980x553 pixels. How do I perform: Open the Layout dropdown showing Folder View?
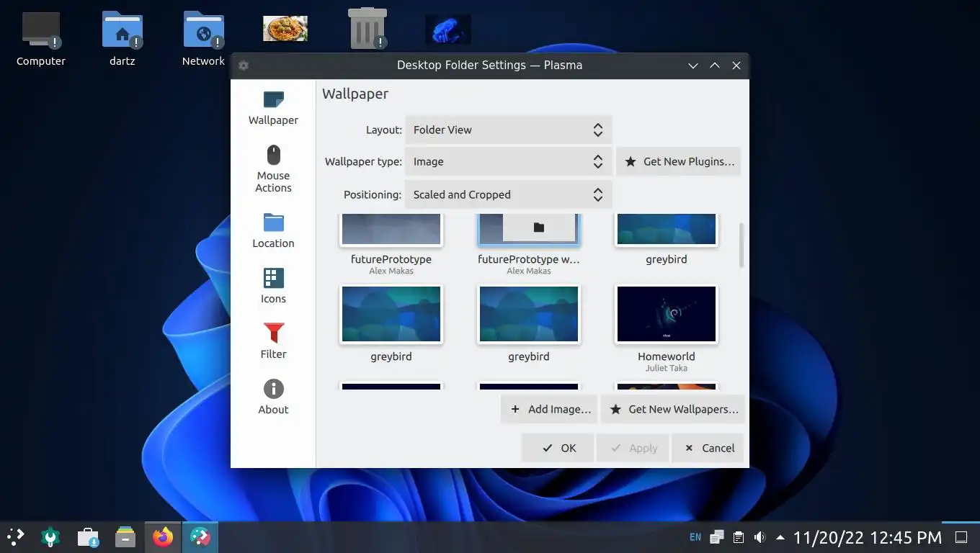coord(508,130)
